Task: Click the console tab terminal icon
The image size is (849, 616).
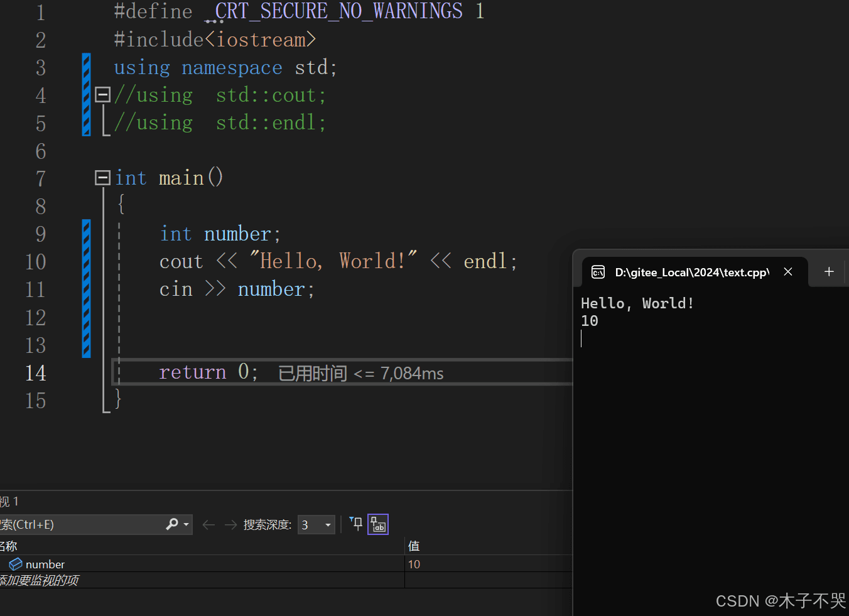Action: pos(598,272)
